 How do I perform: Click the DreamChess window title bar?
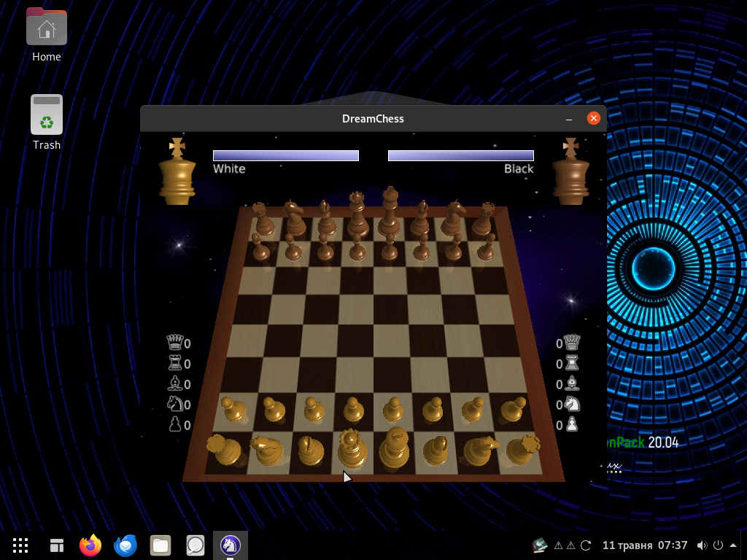pyautogui.click(x=373, y=119)
